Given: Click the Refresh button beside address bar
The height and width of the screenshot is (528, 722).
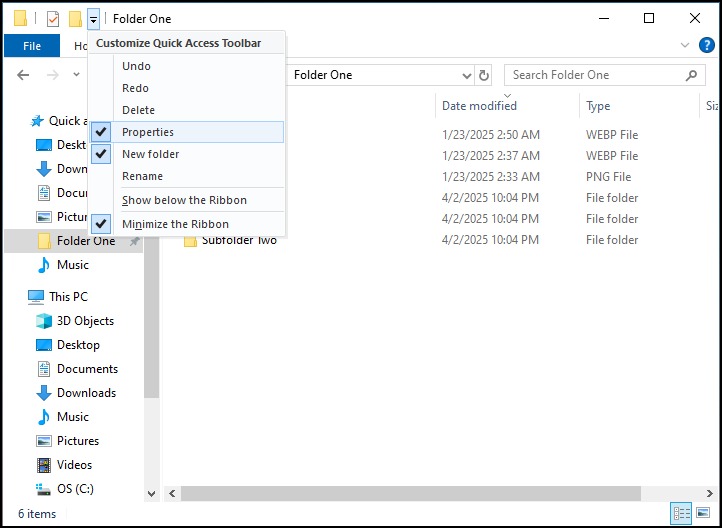Looking at the screenshot, I should coord(485,75).
